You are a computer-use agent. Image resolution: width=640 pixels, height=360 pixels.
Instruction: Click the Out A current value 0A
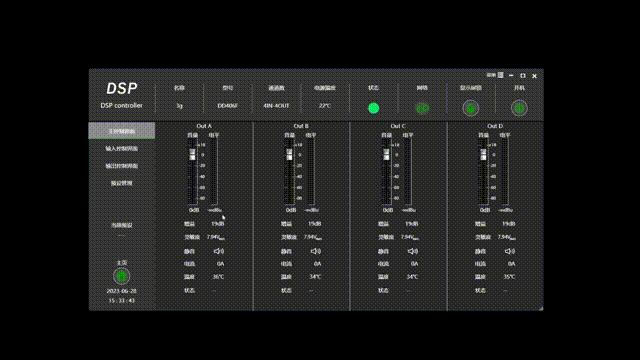[x=220, y=264]
